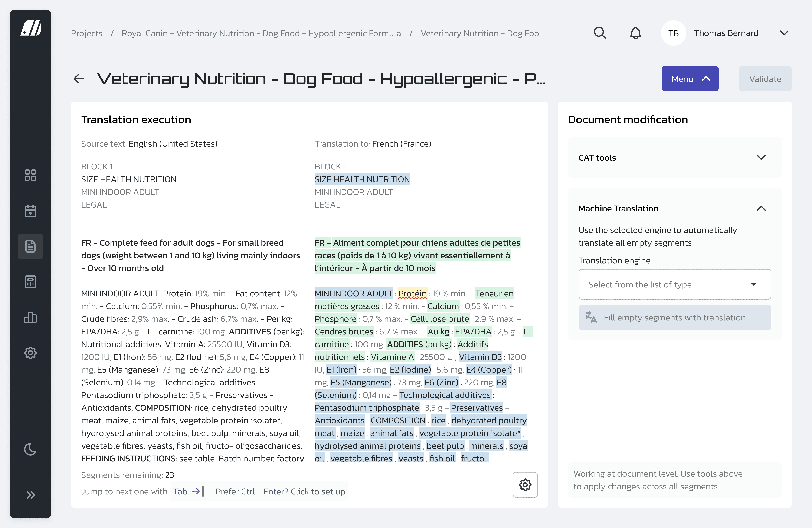Go back using the left arrow
Screen dimensions: 812x528
[x=79, y=79]
